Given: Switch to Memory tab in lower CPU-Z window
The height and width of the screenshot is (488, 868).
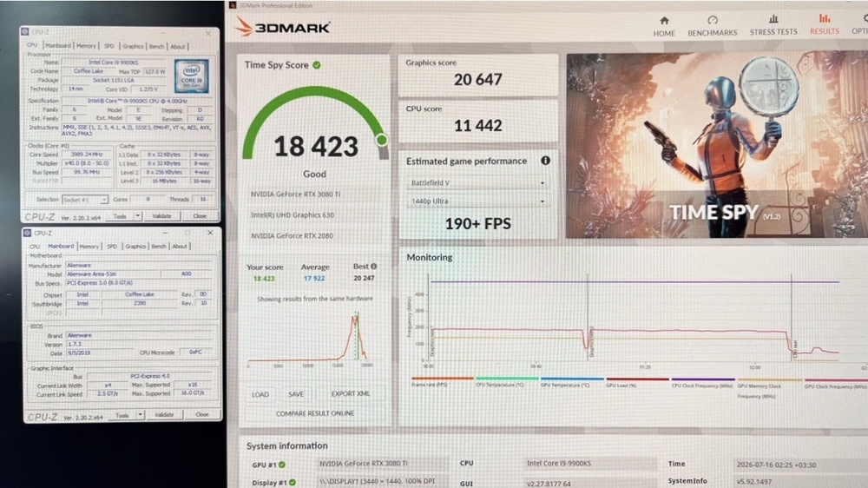Looking at the screenshot, I should tap(89, 247).
